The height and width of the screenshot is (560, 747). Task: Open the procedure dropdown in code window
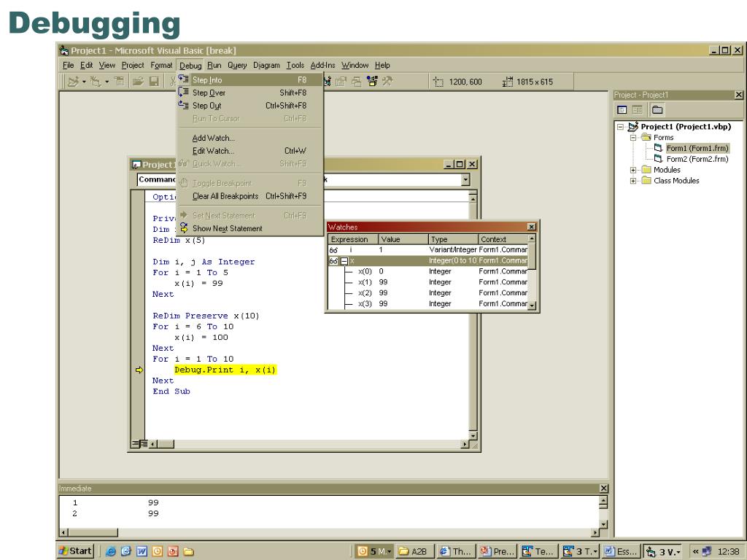click(x=465, y=179)
